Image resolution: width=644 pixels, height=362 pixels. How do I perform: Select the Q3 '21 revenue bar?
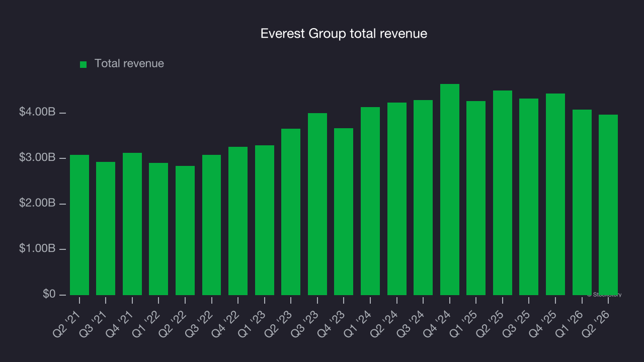click(x=106, y=228)
